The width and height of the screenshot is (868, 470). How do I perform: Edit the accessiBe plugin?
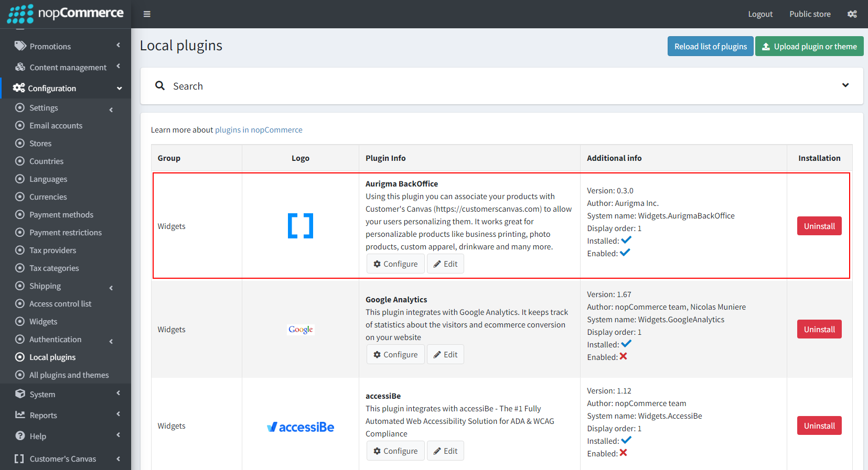click(445, 451)
